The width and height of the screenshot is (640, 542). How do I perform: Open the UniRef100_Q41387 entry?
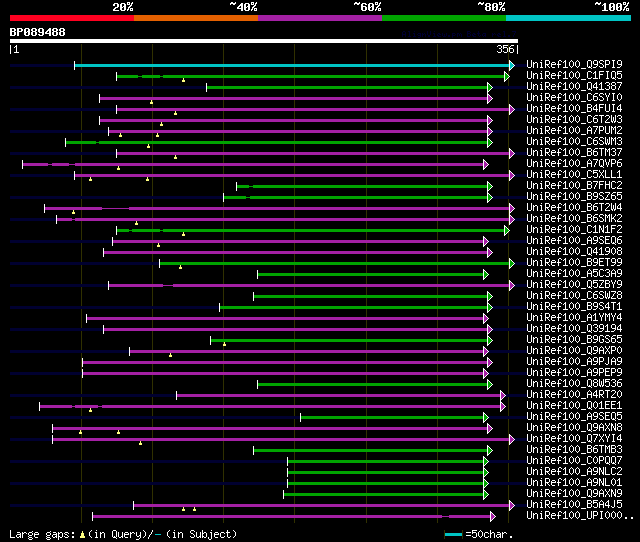tap(574, 87)
